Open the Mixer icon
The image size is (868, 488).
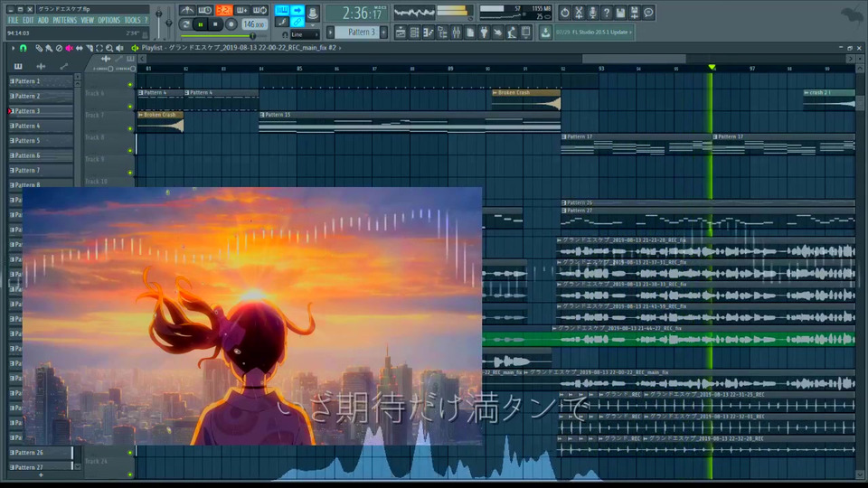pos(456,33)
